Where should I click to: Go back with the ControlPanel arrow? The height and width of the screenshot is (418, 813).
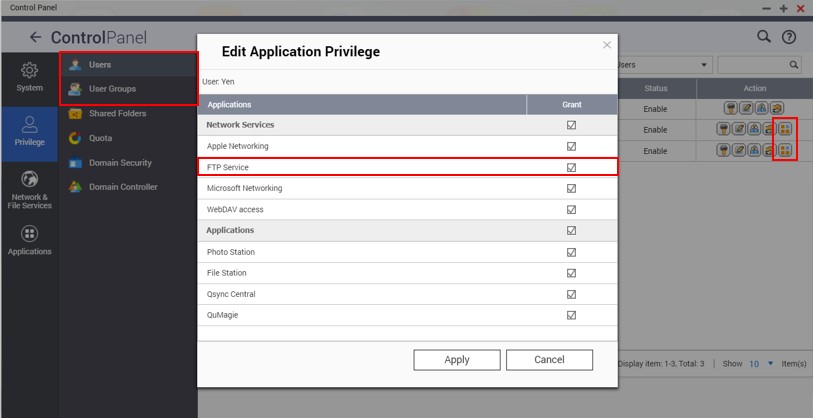click(x=35, y=37)
